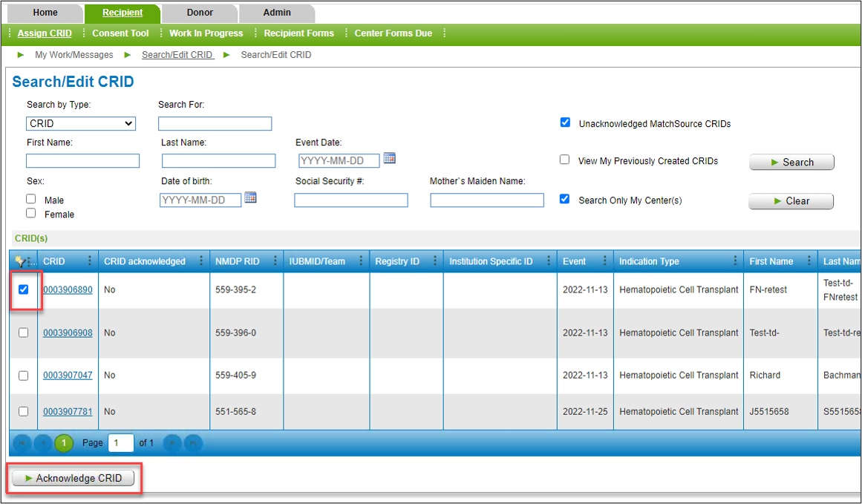Open the Event column header dropdown
862x504 pixels.
(x=605, y=261)
